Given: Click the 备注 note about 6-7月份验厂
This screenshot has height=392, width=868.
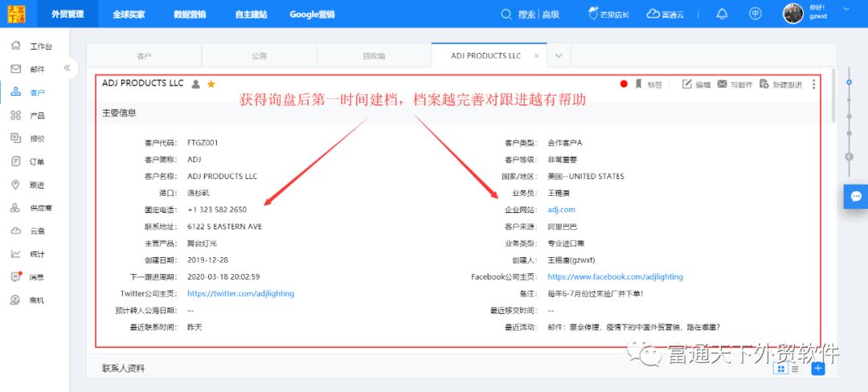Looking at the screenshot, I should point(595,293).
